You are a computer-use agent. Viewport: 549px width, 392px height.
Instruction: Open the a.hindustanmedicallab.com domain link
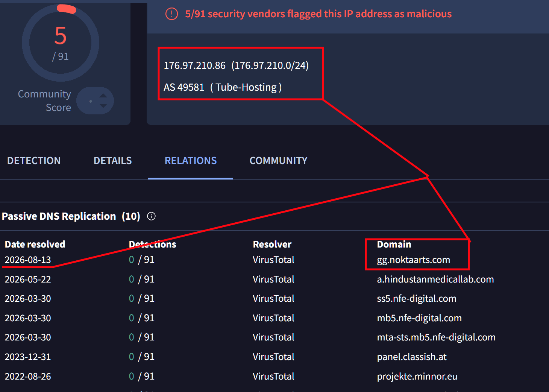click(x=435, y=280)
